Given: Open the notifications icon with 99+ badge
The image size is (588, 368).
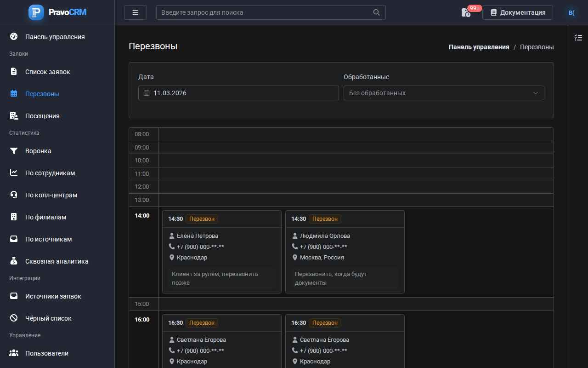Looking at the screenshot, I should click(x=466, y=12).
